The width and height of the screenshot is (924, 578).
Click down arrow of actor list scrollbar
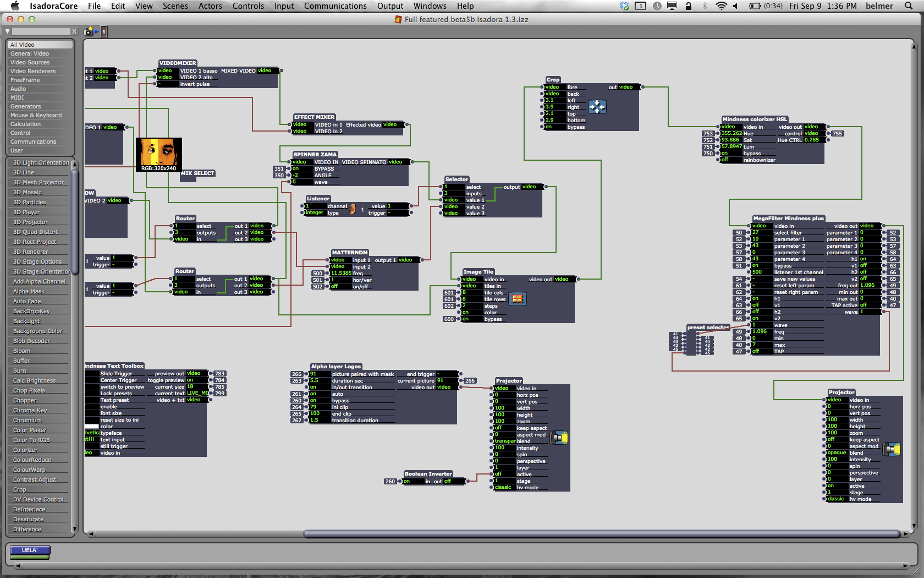point(75,529)
